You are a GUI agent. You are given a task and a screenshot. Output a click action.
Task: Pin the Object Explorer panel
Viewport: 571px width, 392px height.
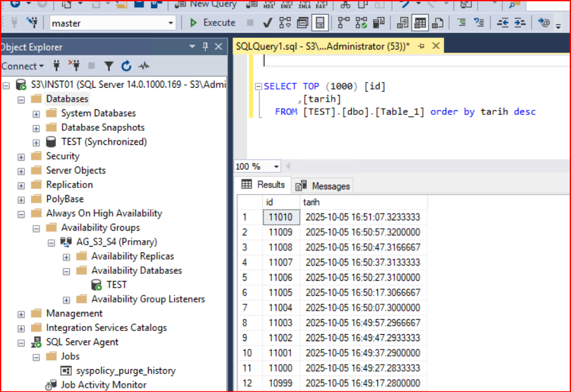(205, 47)
